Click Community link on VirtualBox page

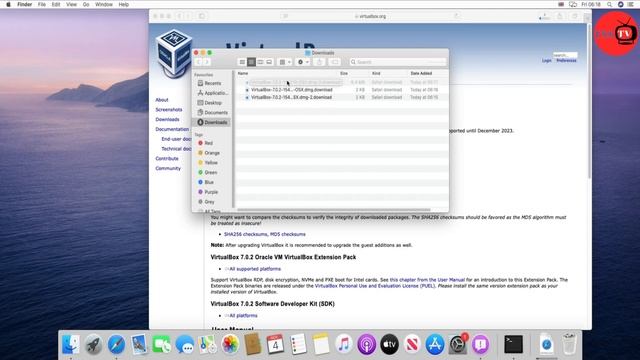tap(168, 169)
